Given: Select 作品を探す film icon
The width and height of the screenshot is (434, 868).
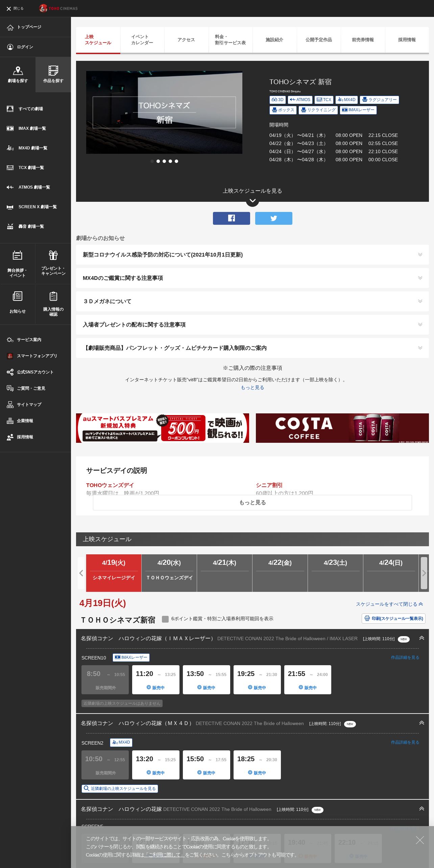Looking at the screenshot, I should click(53, 71).
